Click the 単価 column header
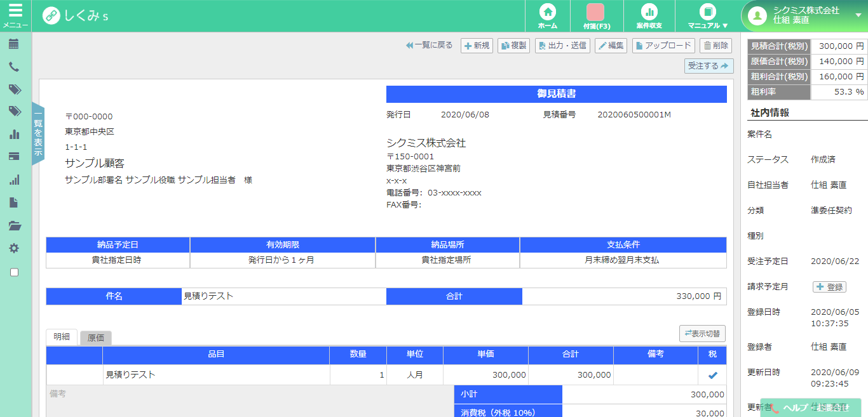868x417 pixels. pyautogui.click(x=485, y=354)
